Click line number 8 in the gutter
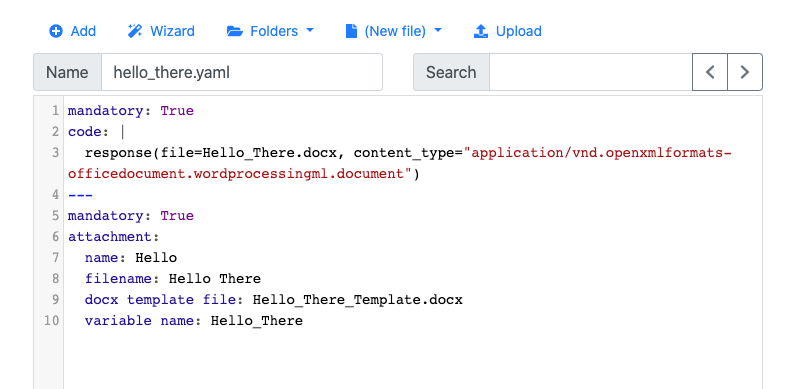Image resolution: width=788 pixels, height=389 pixels. pos(55,279)
